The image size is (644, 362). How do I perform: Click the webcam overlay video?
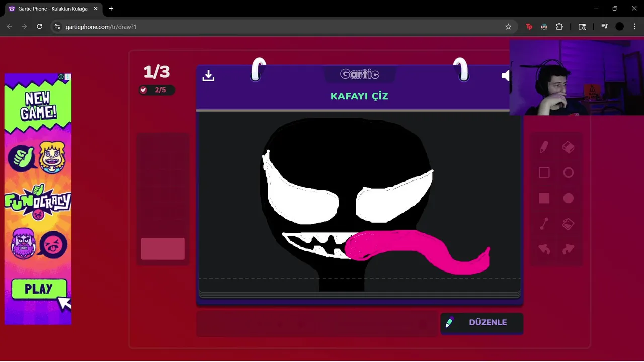tap(577, 77)
